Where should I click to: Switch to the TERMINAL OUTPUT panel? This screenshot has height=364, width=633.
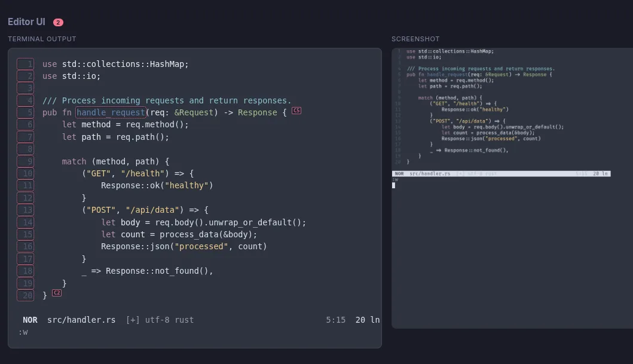(x=42, y=38)
